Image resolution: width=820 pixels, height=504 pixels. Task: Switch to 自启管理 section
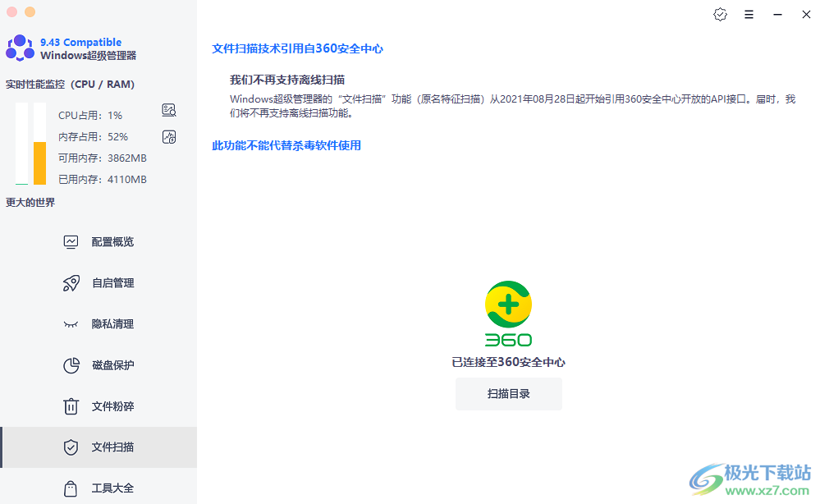[98, 283]
